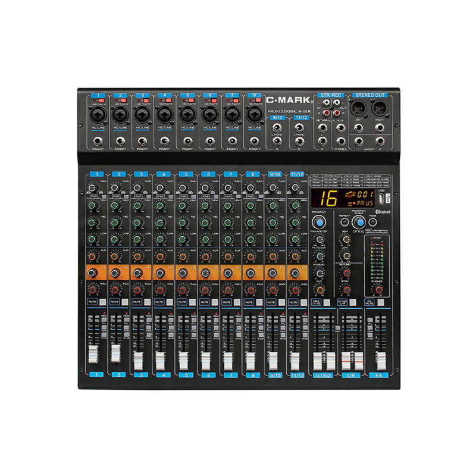Click the channel 7 PAN knob
The height and width of the screenshot is (476, 476).
[x=227, y=289]
